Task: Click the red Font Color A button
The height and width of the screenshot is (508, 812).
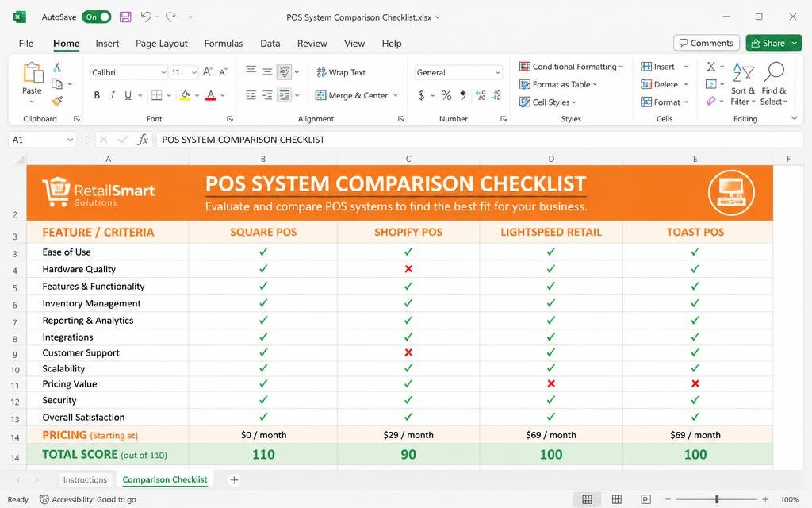Action: tap(211, 95)
